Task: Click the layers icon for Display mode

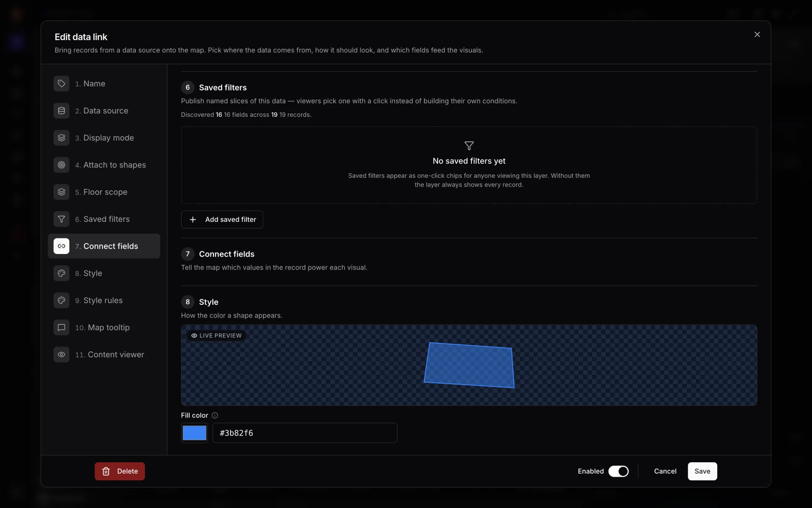Action: click(61, 138)
